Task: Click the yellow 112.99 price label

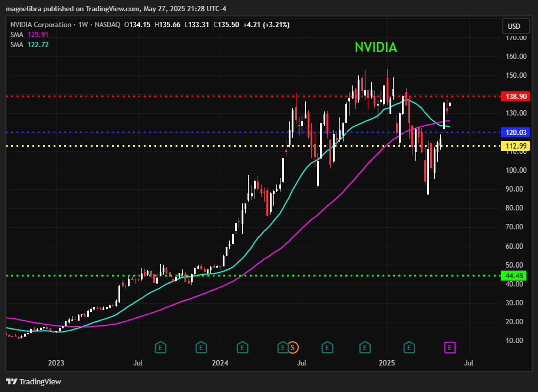Action: [516, 146]
